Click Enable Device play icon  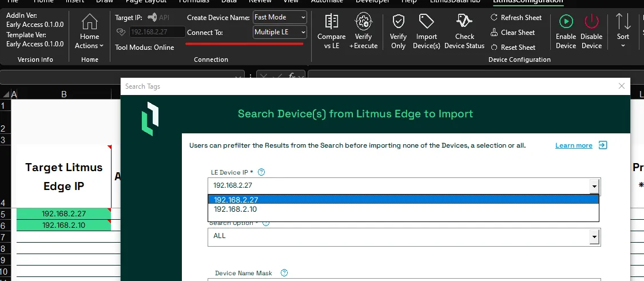click(x=566, y=21)
